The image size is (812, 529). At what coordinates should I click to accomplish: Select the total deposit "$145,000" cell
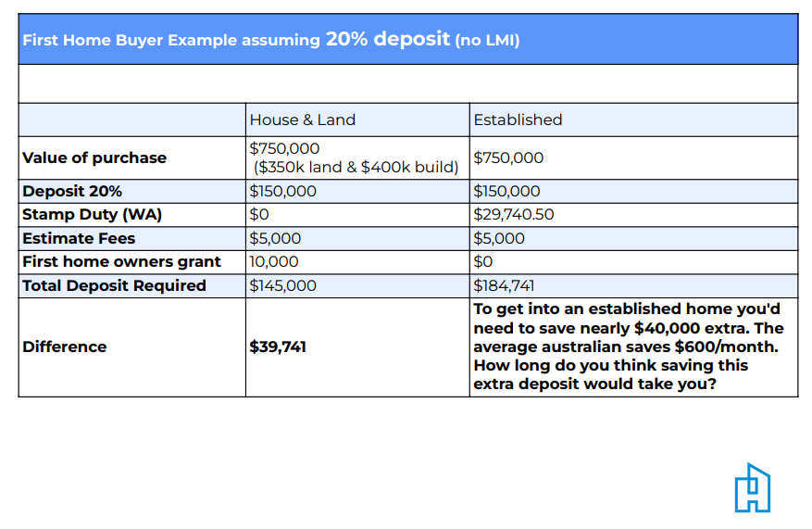(357, 285)
